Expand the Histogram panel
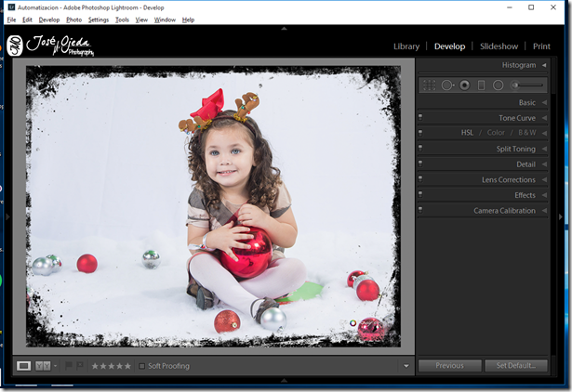Screen dimensions: 572x392 click(x=544, y=65)
